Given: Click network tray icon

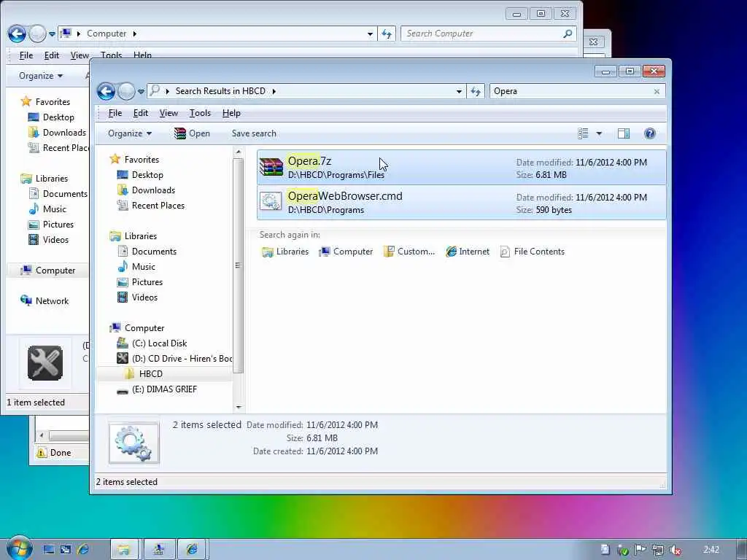Looking at the screenshot, I should click(x=657, y=550).
